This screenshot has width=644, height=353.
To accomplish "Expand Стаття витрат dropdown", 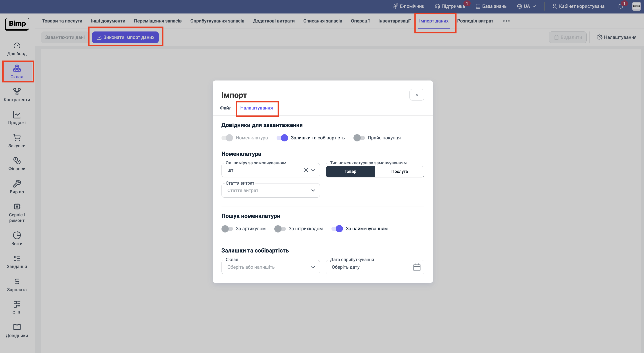I will click(x=270, y=190).
